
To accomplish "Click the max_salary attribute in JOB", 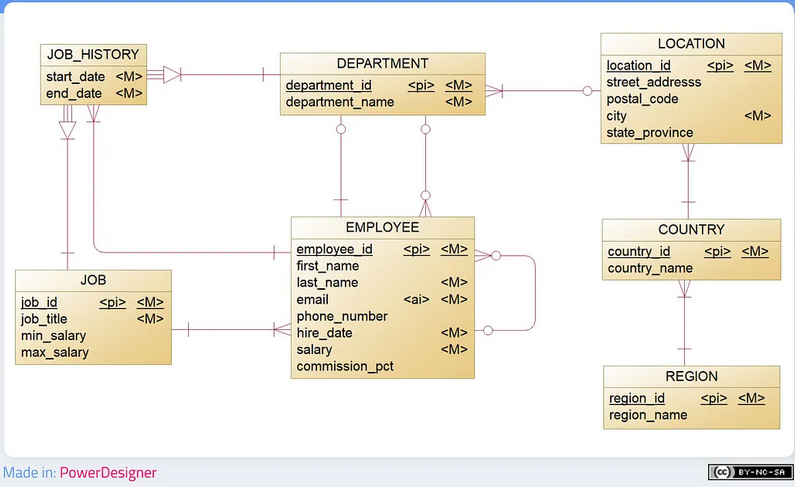I will click(x=55, y=352).
